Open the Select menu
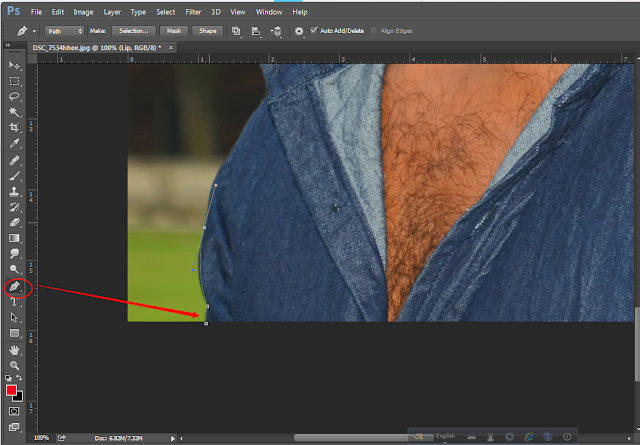 coord(165,12)
